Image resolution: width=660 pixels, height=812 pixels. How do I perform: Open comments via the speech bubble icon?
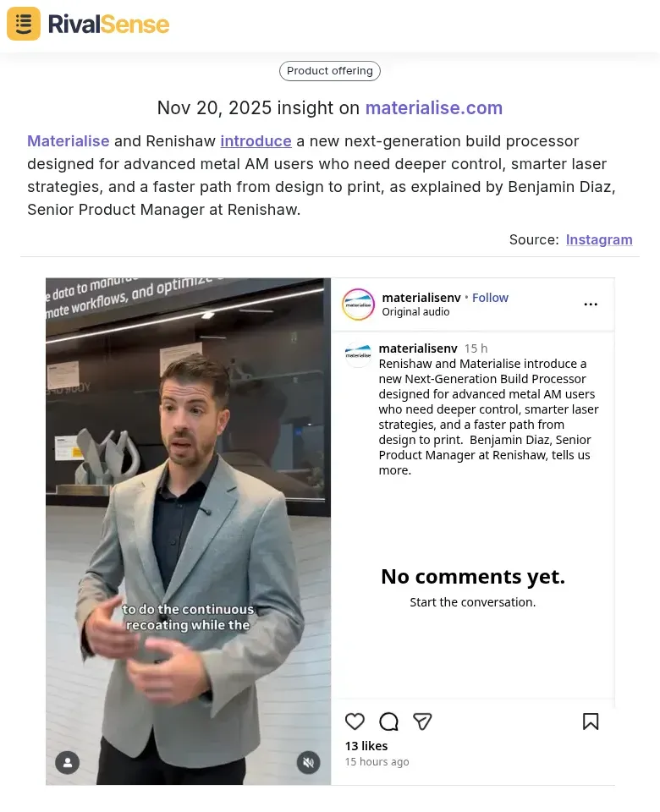388,721
